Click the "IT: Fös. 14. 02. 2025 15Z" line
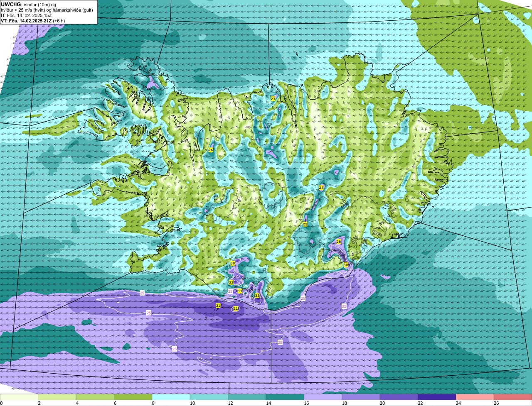 [27, 15]
